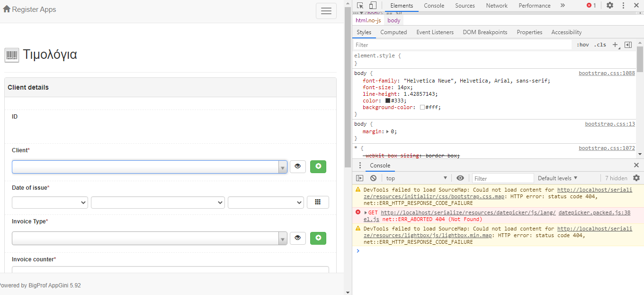Image resolution: width=644 pixels, height=295 pixels.
Task: Open the hamburger navigation menu
Action: point(326,11)
